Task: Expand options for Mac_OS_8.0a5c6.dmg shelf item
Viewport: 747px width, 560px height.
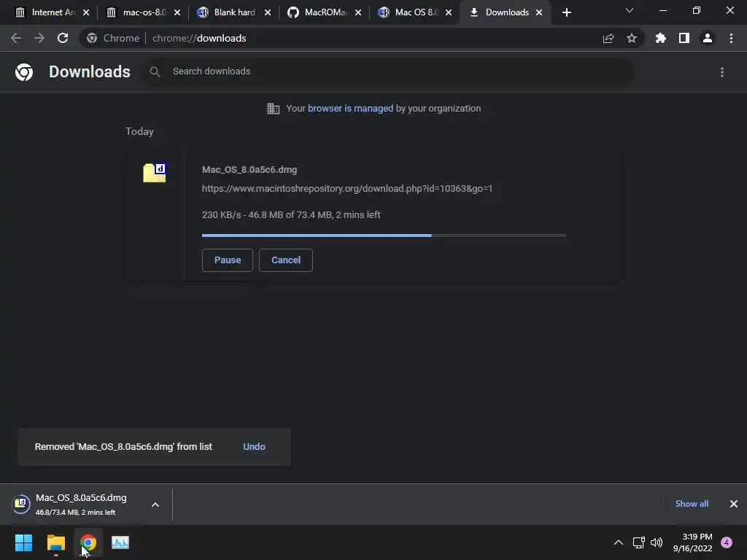Action: 155,505
